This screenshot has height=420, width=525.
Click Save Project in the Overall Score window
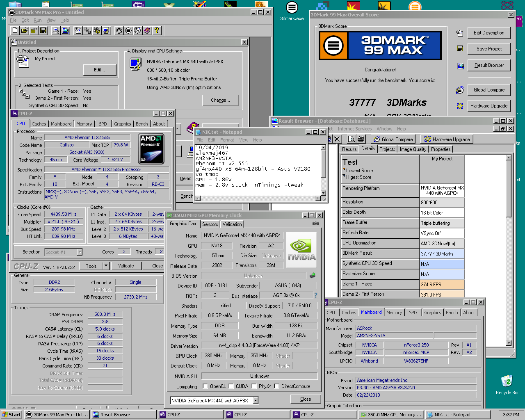[489, 49]
